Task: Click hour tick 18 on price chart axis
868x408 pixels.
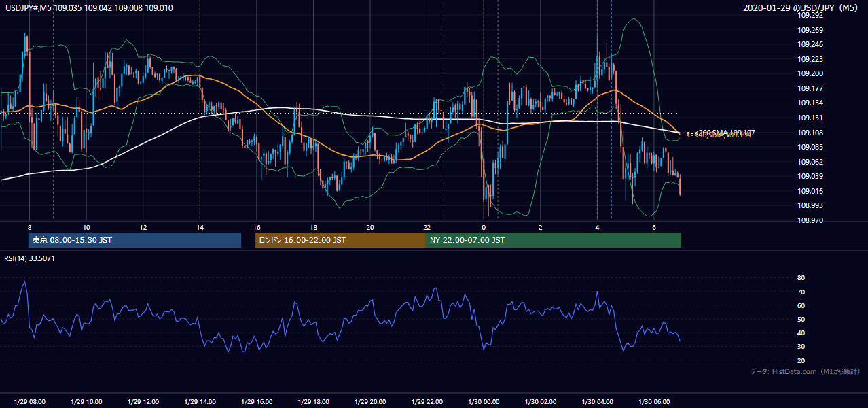Action: (x=313, y=227)
